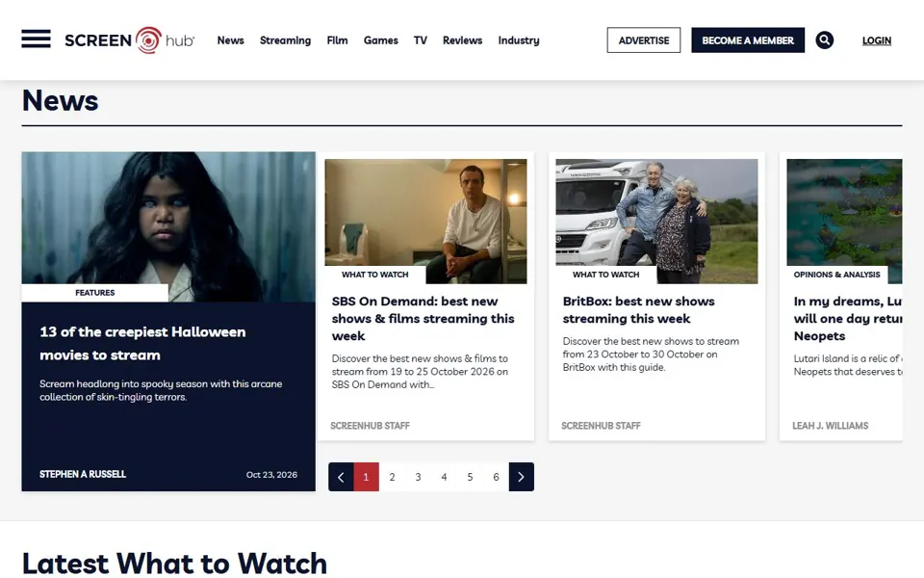Viewport: 924px width, 578px height.
Task: Open the creepy girl Halloween feature image
Action: pyautogui.click(x=168, y=226)
